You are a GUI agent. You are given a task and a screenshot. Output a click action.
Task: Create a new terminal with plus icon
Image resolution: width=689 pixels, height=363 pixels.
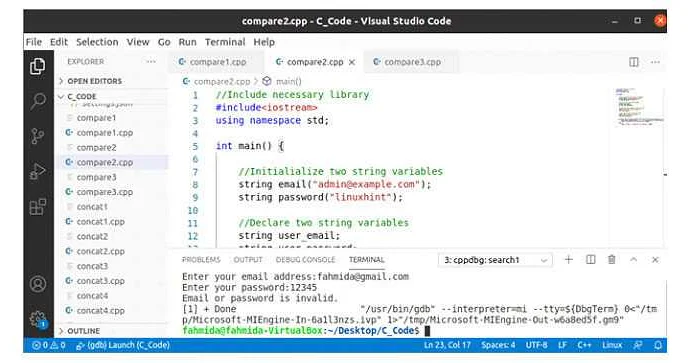point(569,260)
